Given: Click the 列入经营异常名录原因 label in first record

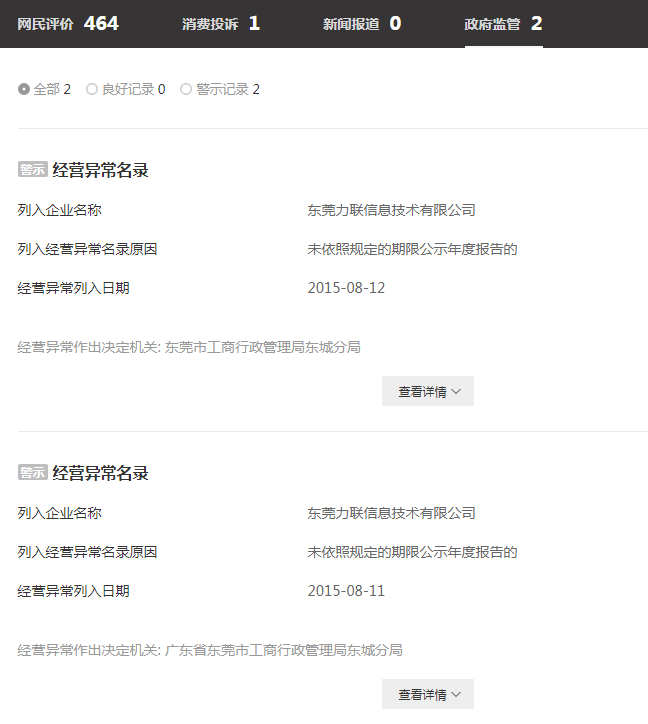Looking at the screenshot, I should point(87,249).
